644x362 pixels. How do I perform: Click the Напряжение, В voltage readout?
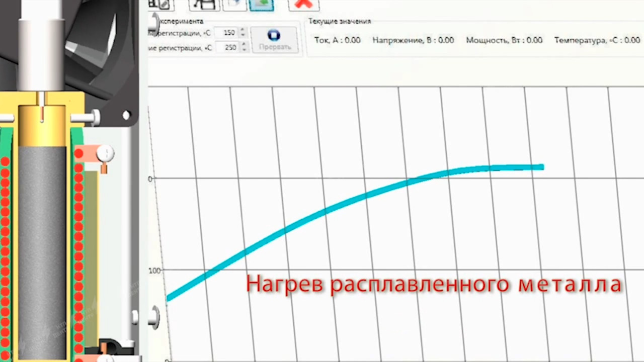(413, 40)
